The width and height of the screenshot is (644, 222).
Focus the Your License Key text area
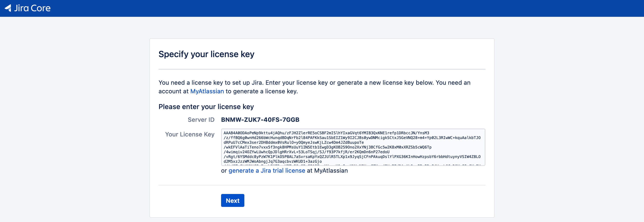click(353, 147)
